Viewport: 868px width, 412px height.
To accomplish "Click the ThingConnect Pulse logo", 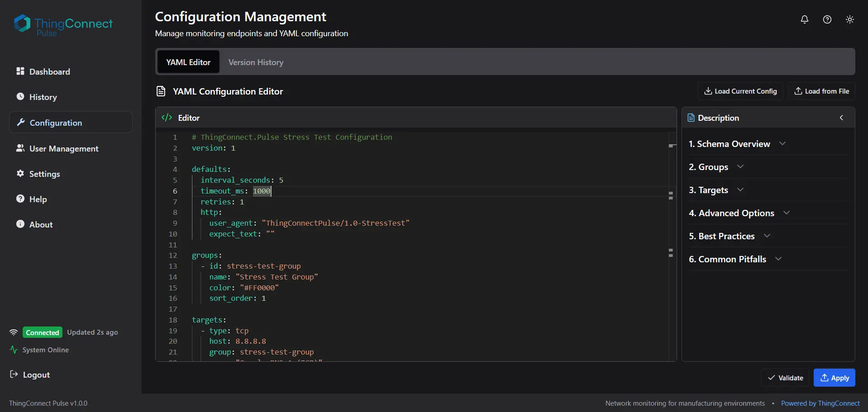I will click(63, 25).
